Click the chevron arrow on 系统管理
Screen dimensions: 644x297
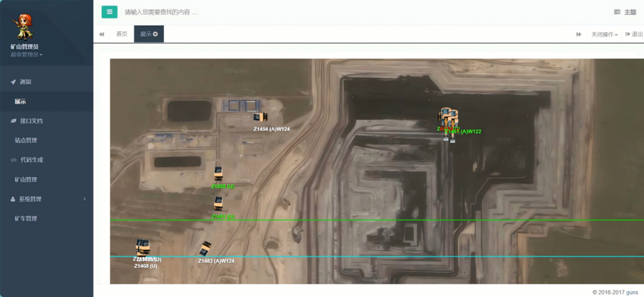pyautogui.click(x=85, y=199)
